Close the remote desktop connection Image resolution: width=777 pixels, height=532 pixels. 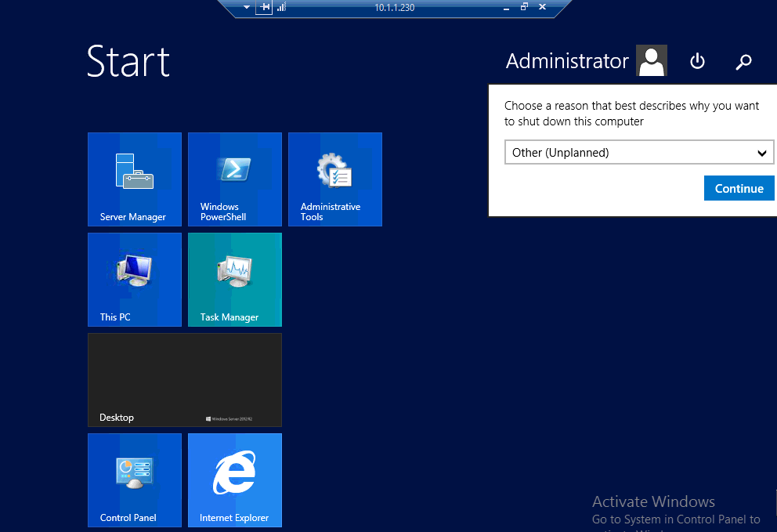coord(542,7)
